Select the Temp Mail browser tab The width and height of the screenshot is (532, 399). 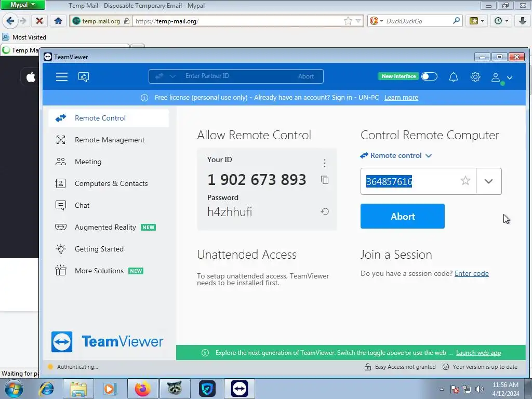coord(20,50)
